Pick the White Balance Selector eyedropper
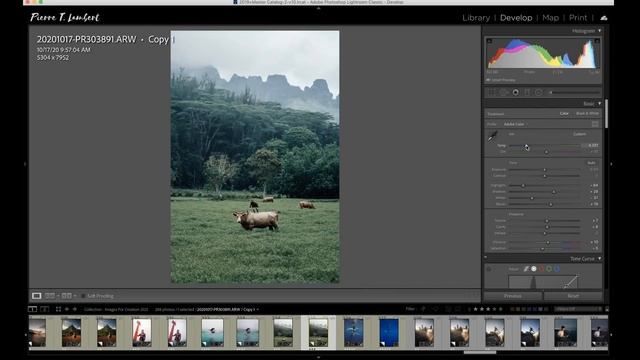 click(493, 136)
